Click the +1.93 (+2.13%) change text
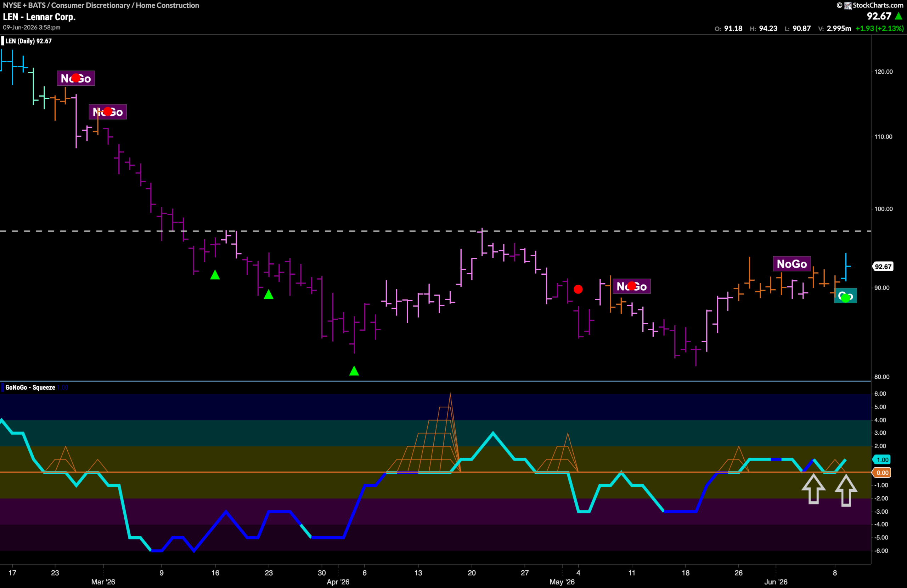Screen dimensions: 907x588 880,29
